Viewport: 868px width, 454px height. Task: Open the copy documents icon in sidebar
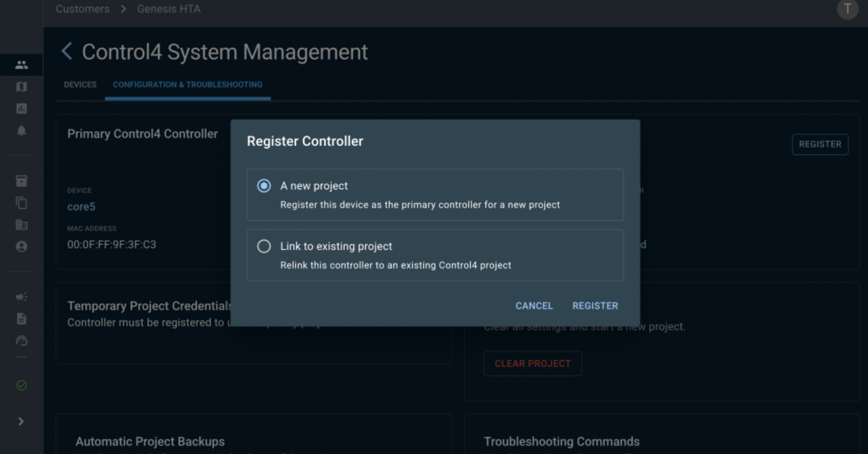[21, 203]
